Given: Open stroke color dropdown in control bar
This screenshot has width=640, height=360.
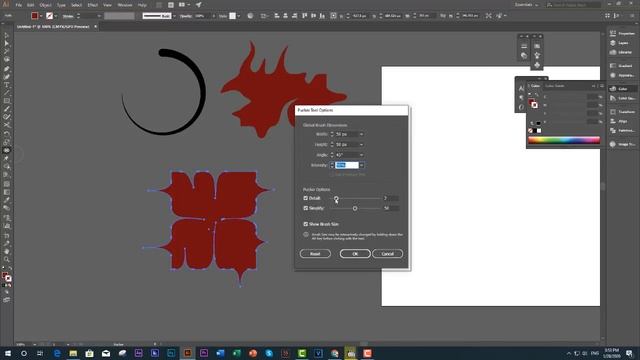Looking at the screenshot, I should (x=56, y=16).
